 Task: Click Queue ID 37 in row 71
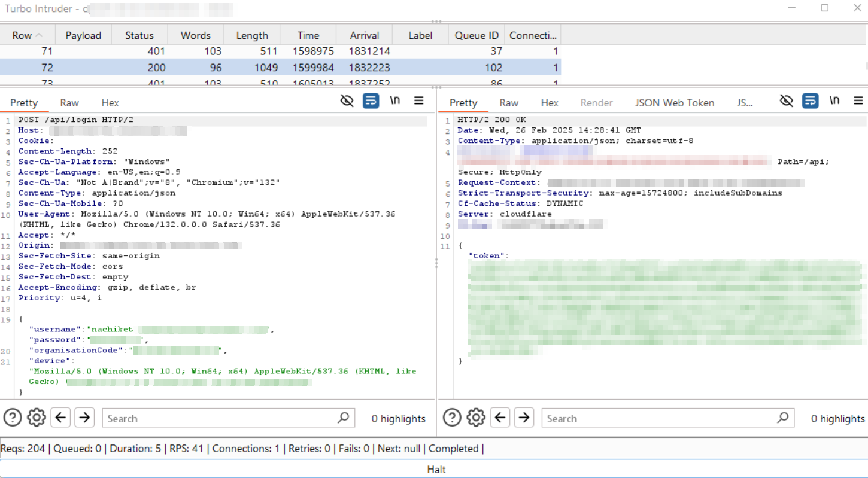(x=496, y=51)
